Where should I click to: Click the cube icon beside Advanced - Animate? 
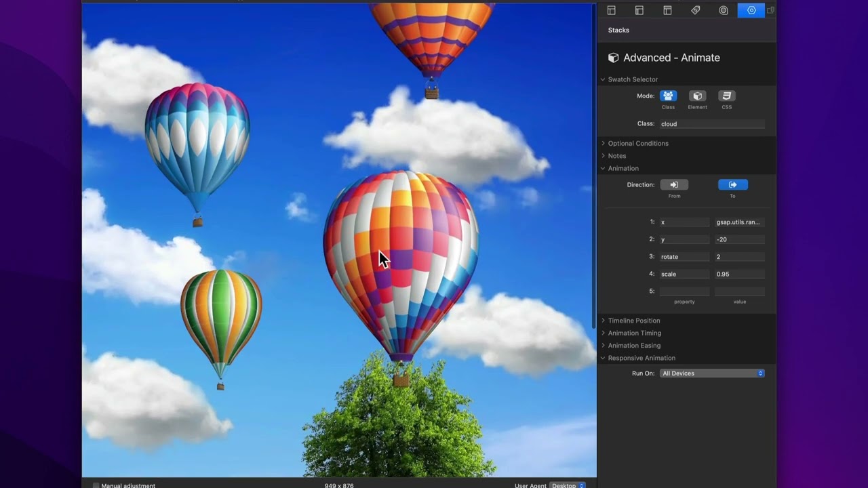(x=613, y=58)
